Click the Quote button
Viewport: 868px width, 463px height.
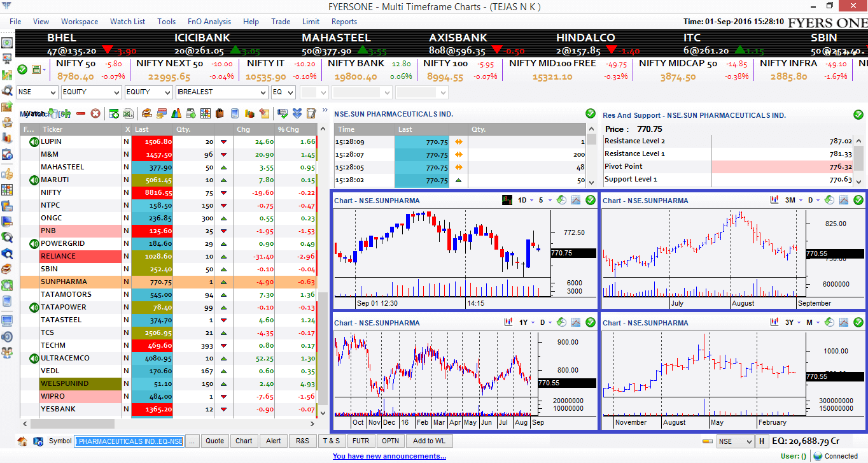pyautogui.click(x=214, y=441)
